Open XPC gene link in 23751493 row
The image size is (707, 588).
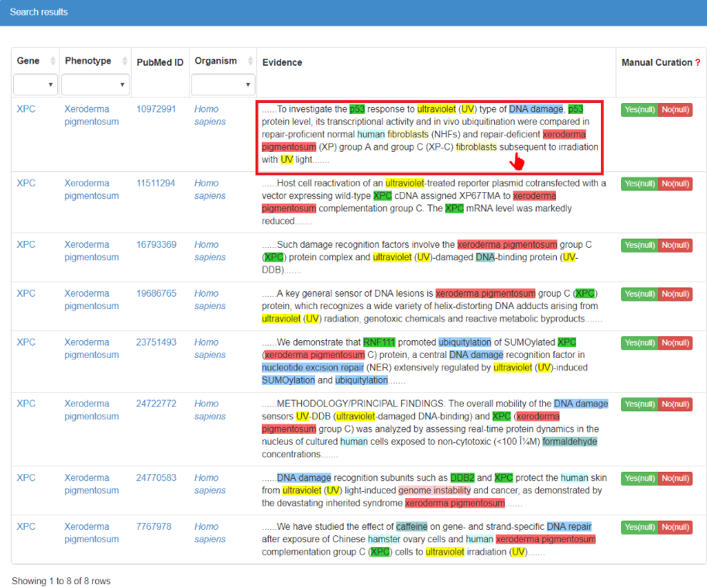[26, 342]
